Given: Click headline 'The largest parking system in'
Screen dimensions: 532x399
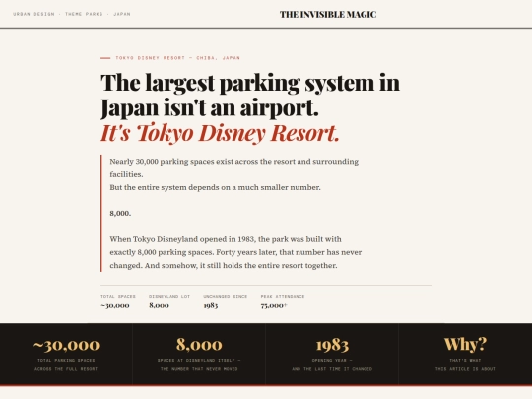Looking at the screenshot, I should click(x=250, y=83).
